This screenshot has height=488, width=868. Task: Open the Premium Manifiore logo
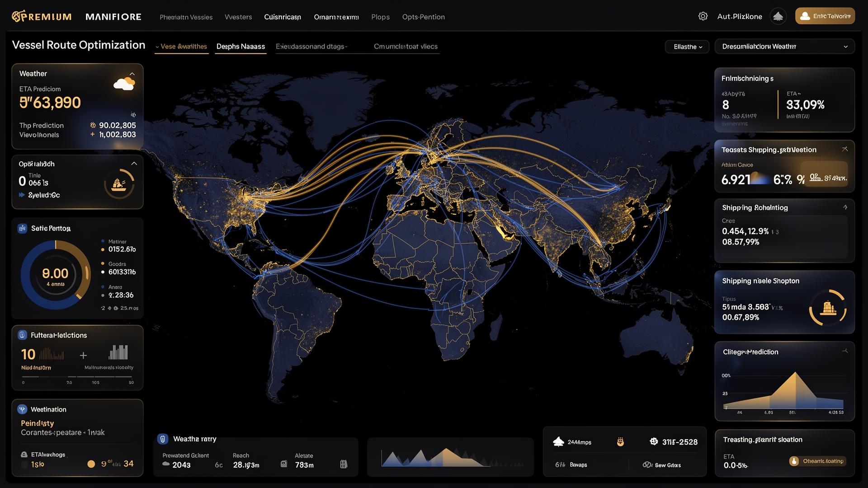(x=76, y=17)
